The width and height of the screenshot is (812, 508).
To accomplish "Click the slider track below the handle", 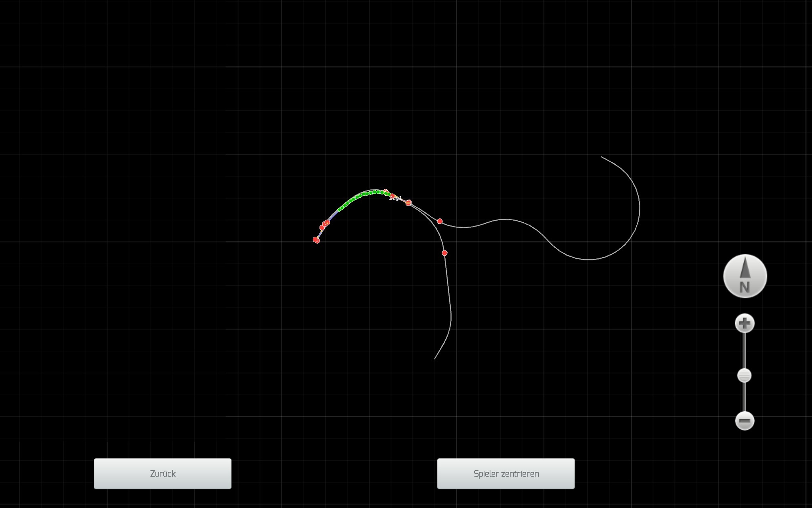I will coord(744,397).
